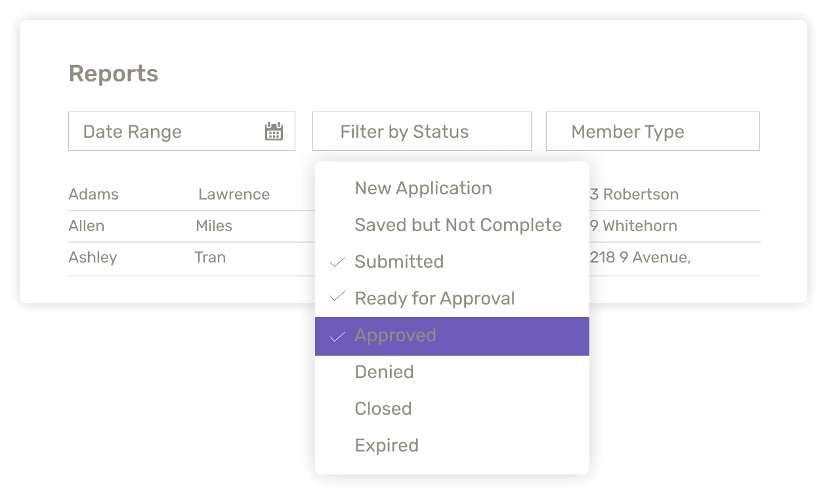
Task: Select Saved but Not Complete option
Action: tap(457, 225)
